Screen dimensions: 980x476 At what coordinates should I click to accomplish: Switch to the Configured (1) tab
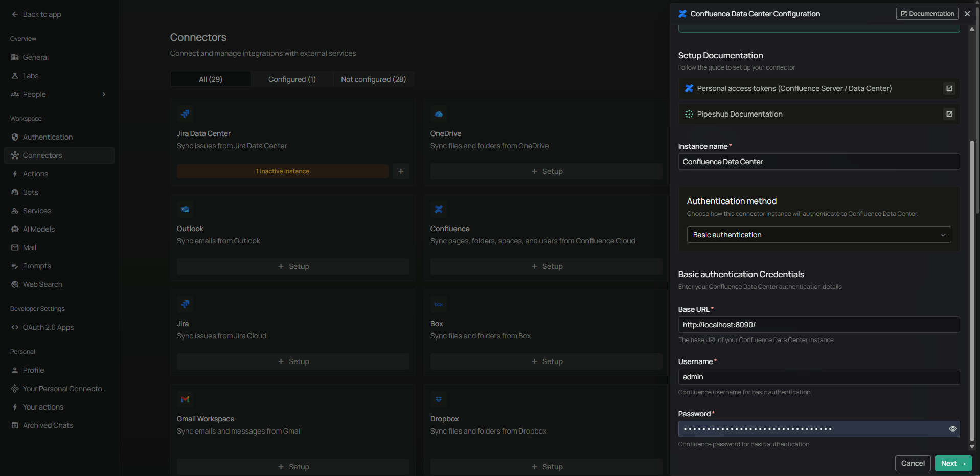click(x=292, y=79)
